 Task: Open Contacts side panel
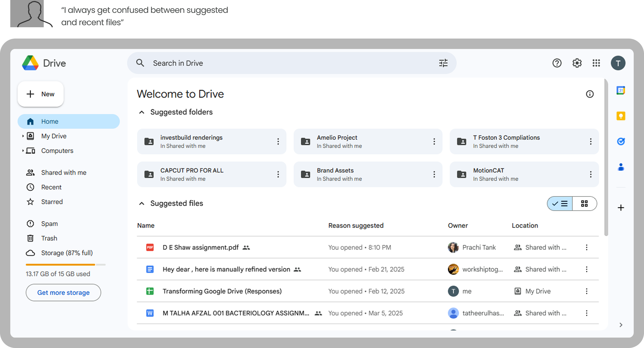pyautogui.click(x=621, y=167)
